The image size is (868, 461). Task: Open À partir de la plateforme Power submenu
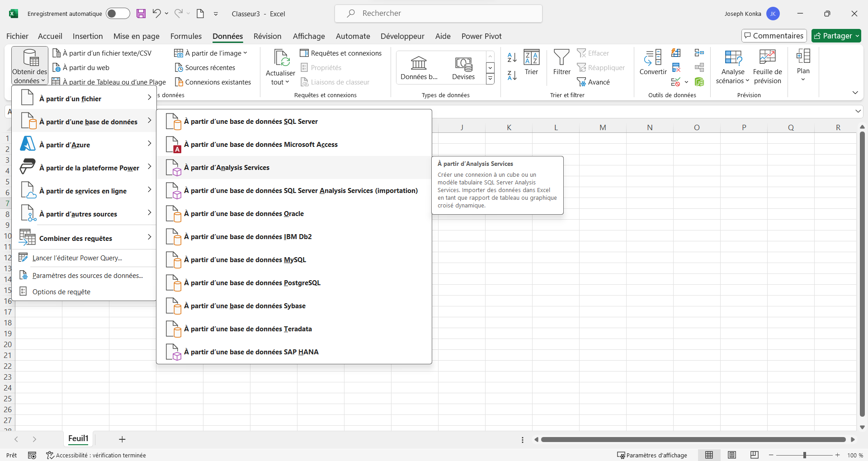coord(84,168)
